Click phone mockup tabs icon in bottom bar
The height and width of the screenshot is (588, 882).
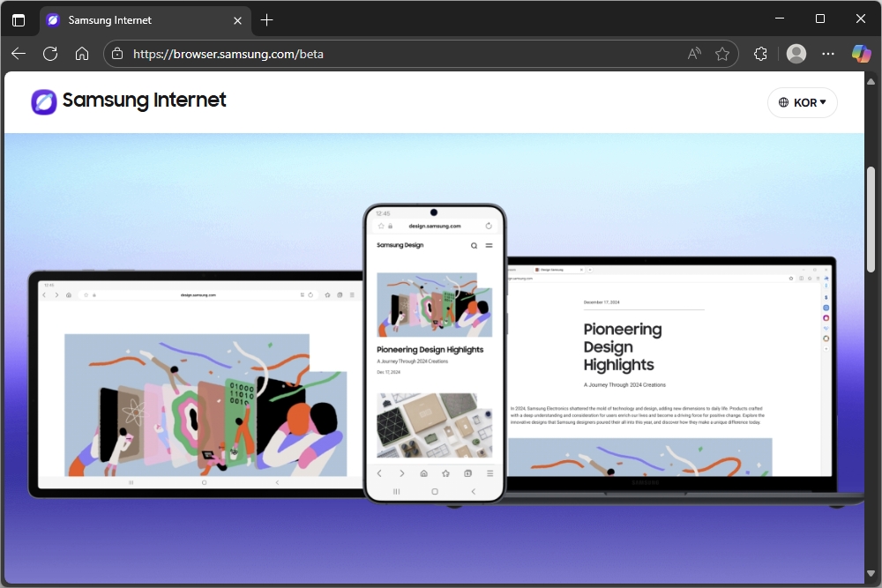(468, 473)
